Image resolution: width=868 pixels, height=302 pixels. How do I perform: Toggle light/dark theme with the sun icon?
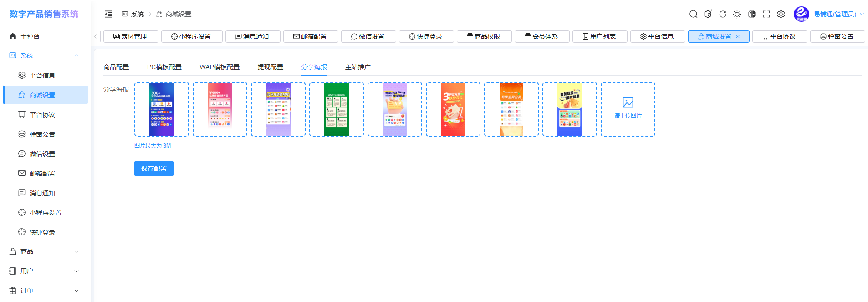(x=737, y=14)
